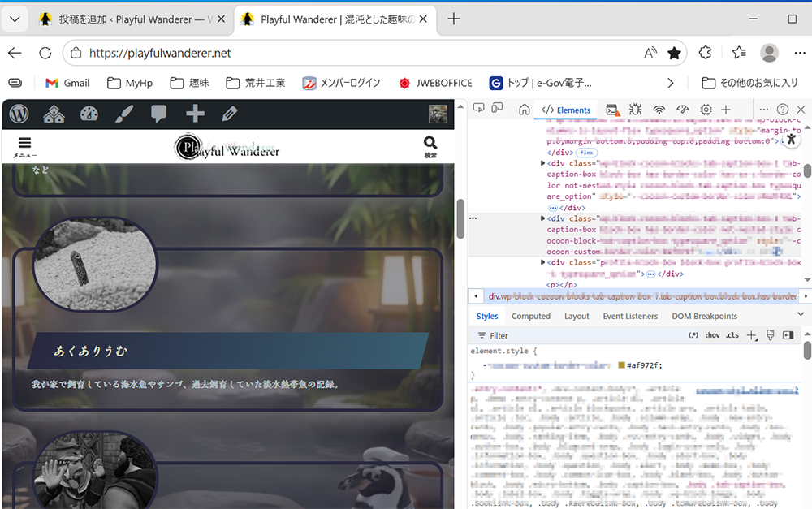Open the Performance gauge icon in DevTools
This screenshot has width=812, height=509.
point(682,110)
